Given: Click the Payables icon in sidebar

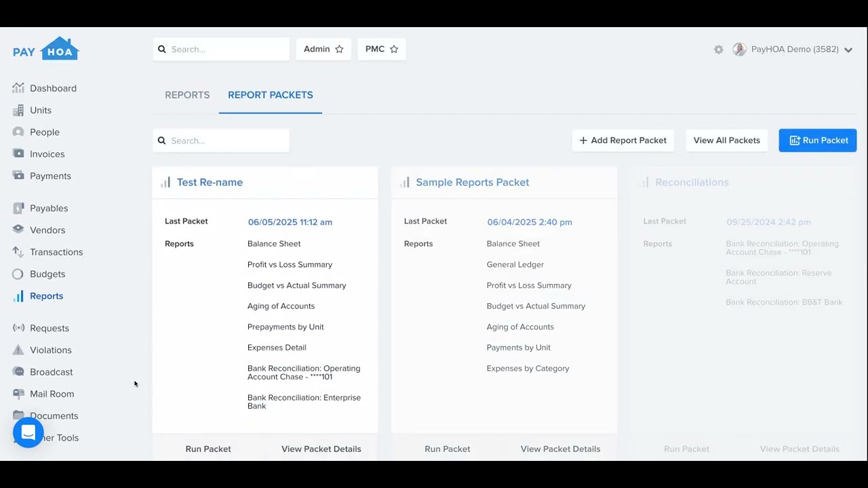Looking at the screenshot, I should tap(18, 208).
